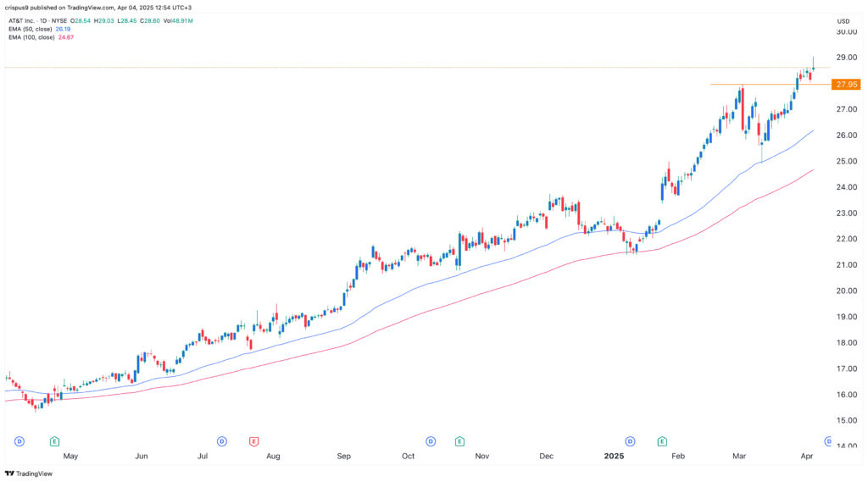Select the earnings marker before November

pos(459,441)
